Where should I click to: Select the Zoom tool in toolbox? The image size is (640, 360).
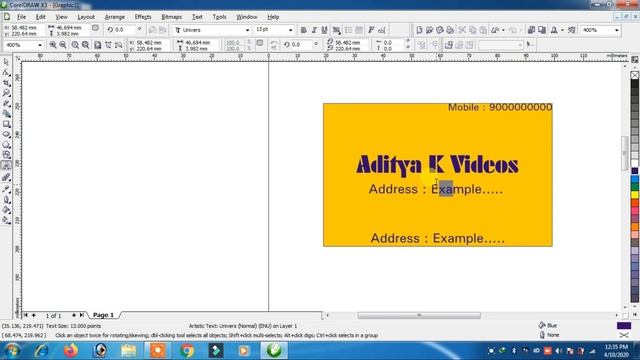[6, 93]
